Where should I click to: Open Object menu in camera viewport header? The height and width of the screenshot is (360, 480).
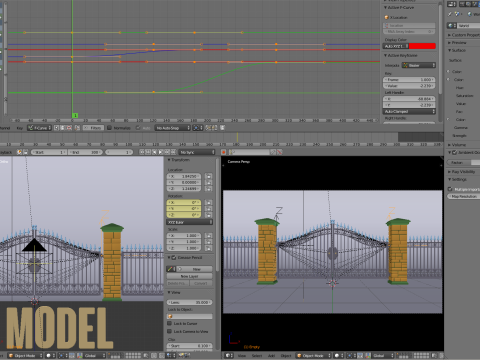point(286,356)
